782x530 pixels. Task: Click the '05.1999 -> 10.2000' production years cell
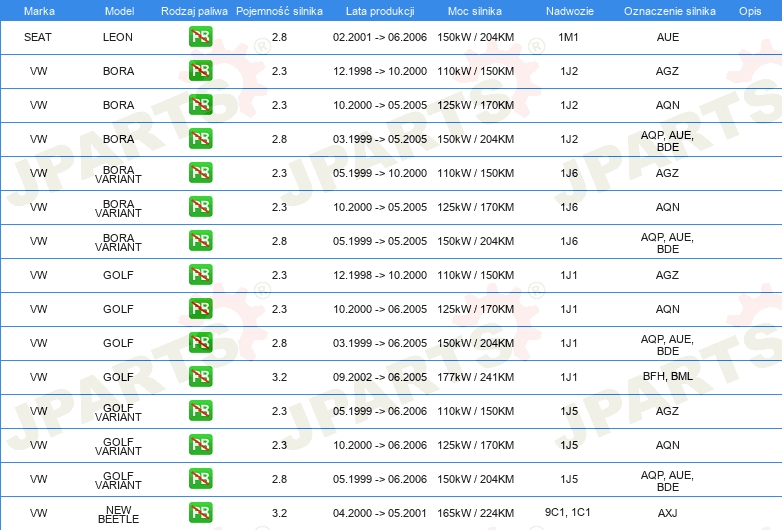(380, 173)
